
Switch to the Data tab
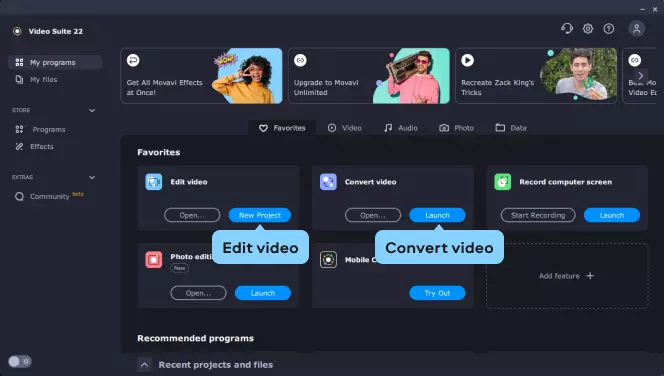tap(511, 128)
